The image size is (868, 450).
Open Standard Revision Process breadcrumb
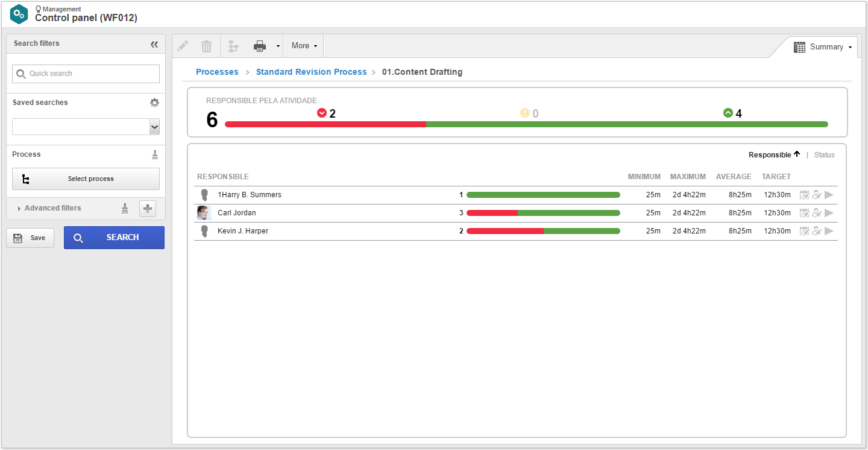click(x=311, y=72)
